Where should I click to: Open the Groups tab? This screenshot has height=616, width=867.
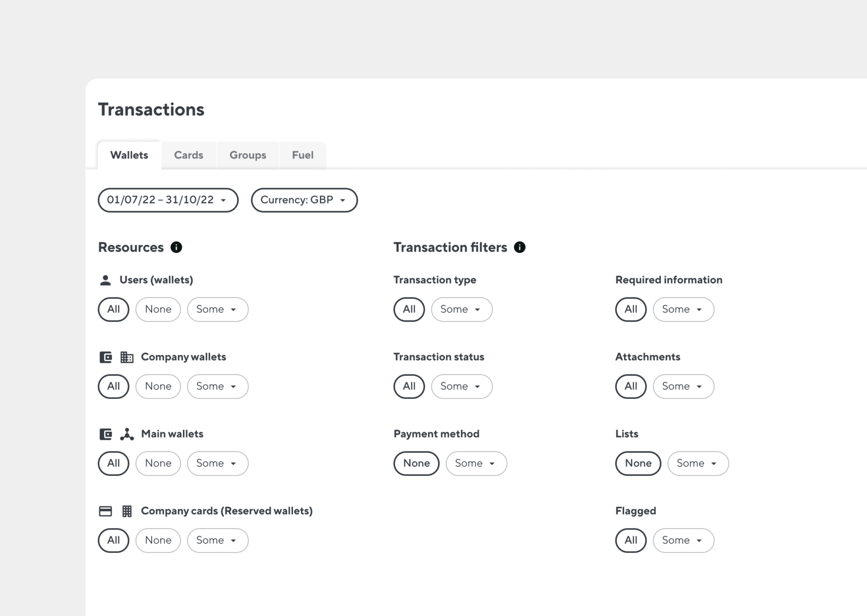click(x=248, y=155)
